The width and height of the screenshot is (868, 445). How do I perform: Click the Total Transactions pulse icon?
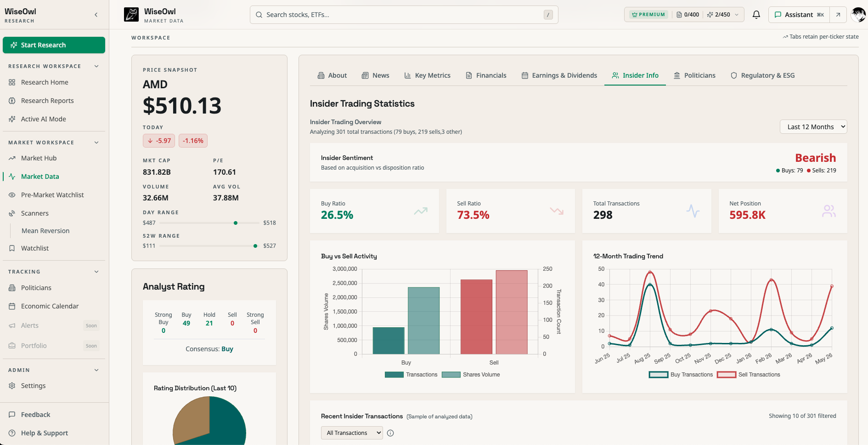[693, 211]
